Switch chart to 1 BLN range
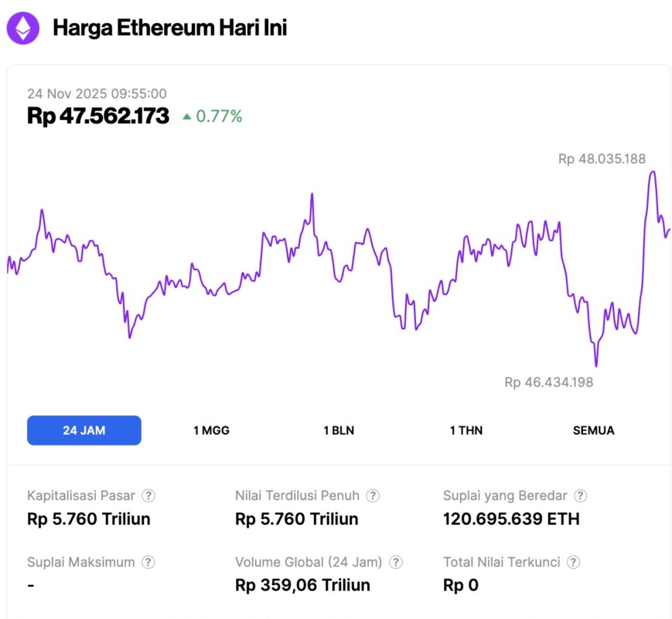This screenshot has width=672, height=619. 339,430
